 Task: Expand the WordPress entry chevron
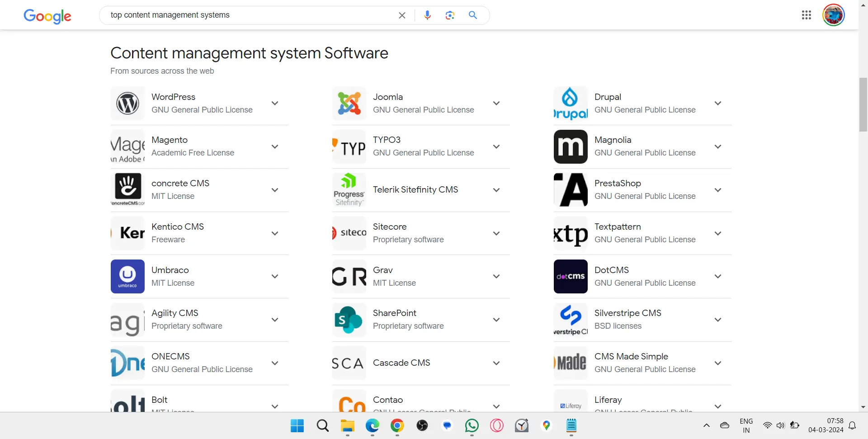tap(275, 103)
